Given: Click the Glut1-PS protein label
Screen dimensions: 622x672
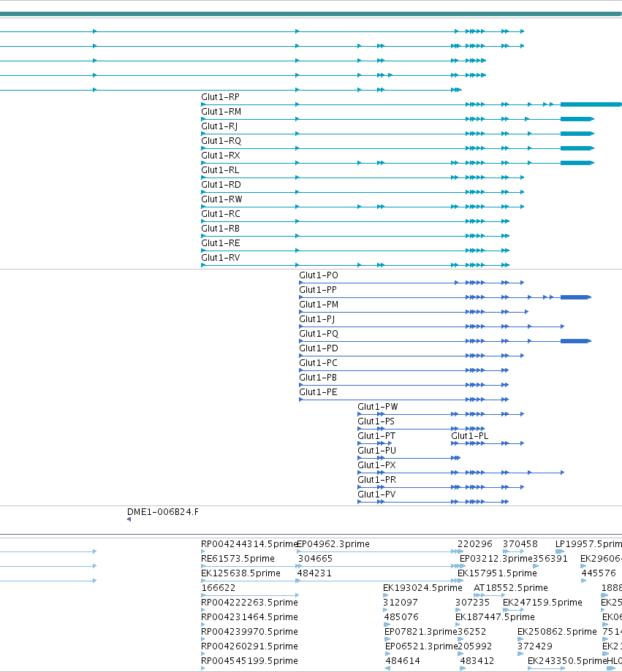Looking at the screenshot, I should coord(376,421).
